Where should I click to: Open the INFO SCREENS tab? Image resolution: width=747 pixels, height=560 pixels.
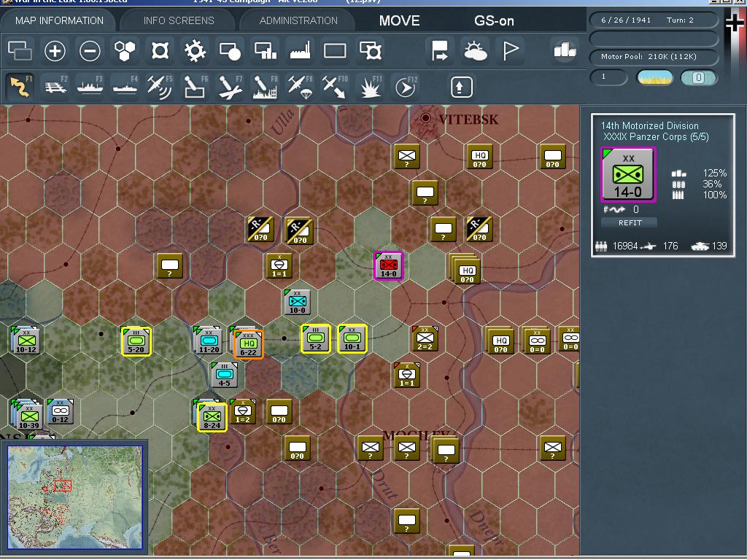tap(179, 20)
